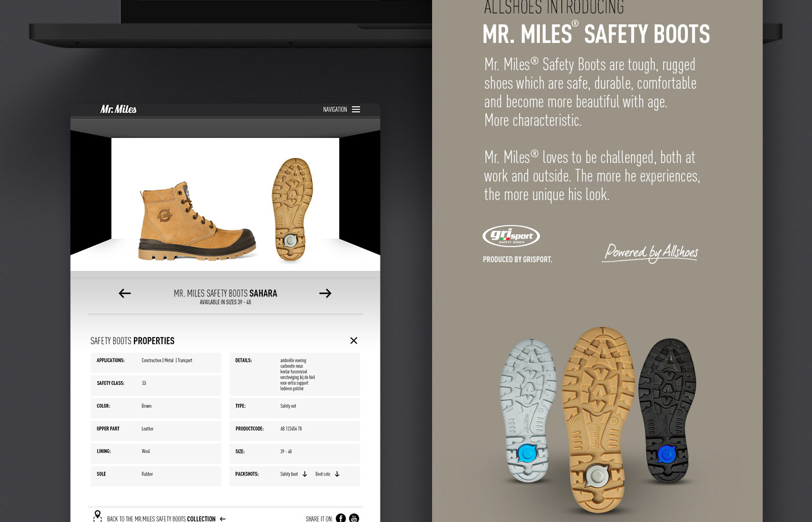This screenshot has height=522, width=812.
Task: Click the Powered by Allshoes signature
Action: [650, 253]
